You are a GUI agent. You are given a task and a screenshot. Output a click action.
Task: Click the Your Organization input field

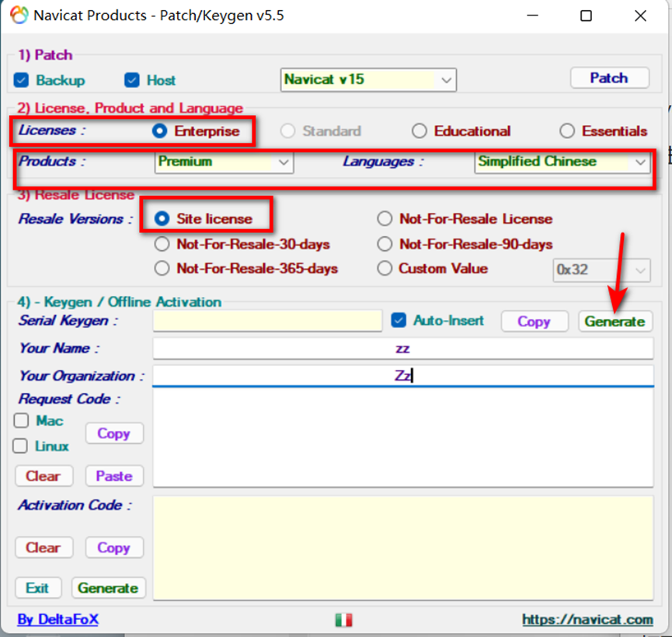pyautogui.click(x=403, y=376)
